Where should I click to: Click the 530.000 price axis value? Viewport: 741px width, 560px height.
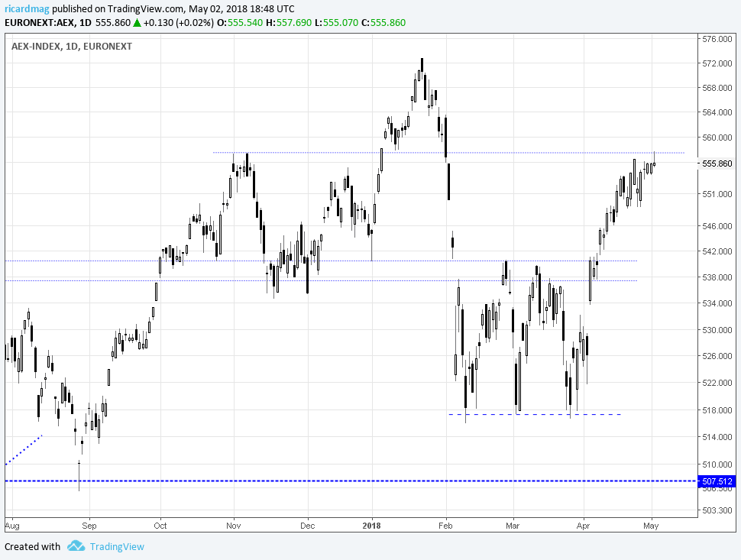[x=717, y=330]
